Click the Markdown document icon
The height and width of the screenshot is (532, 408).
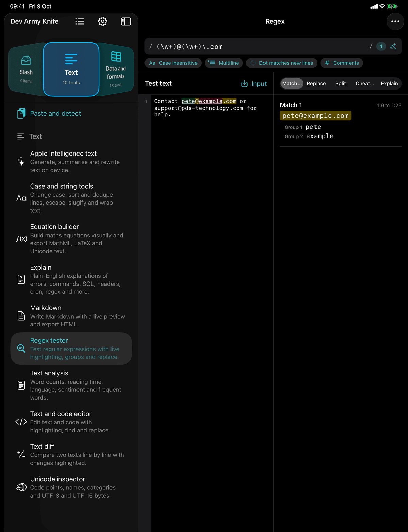tap(21, 316)
